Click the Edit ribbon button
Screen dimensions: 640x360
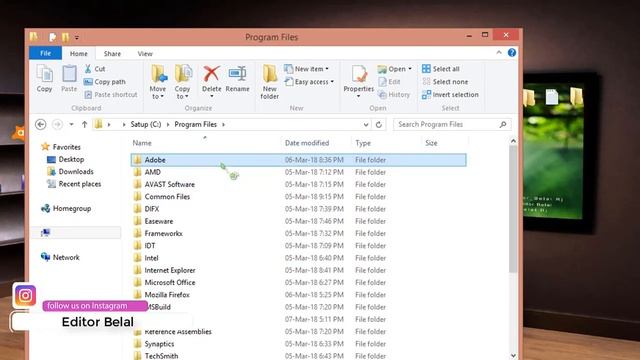(x=389, y=82)
